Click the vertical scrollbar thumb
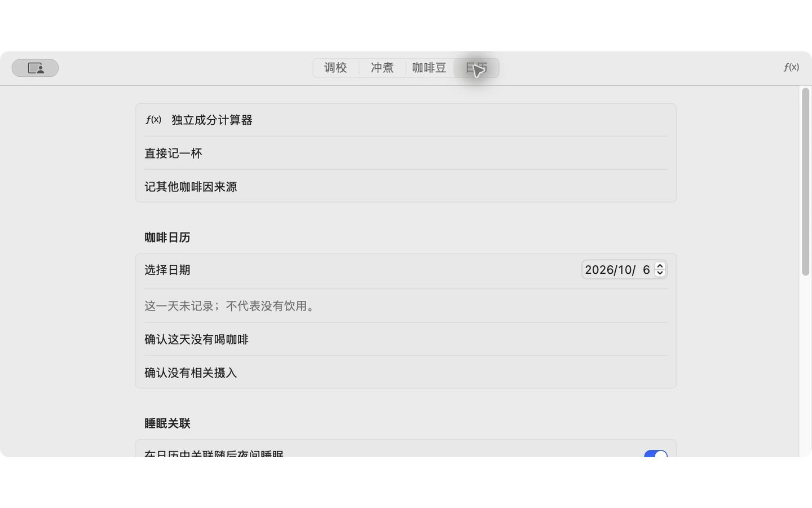 click(x=806, y=182)
